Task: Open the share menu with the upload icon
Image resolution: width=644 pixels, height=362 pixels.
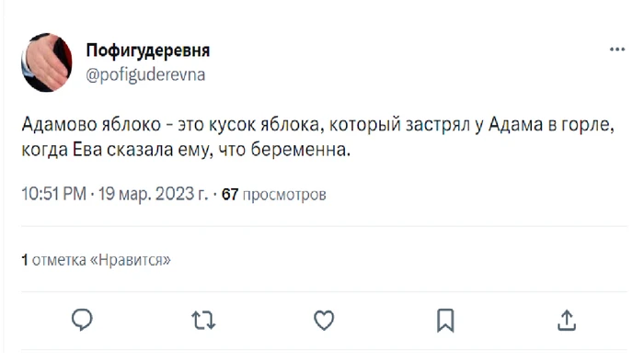Action: click(567, 320)
